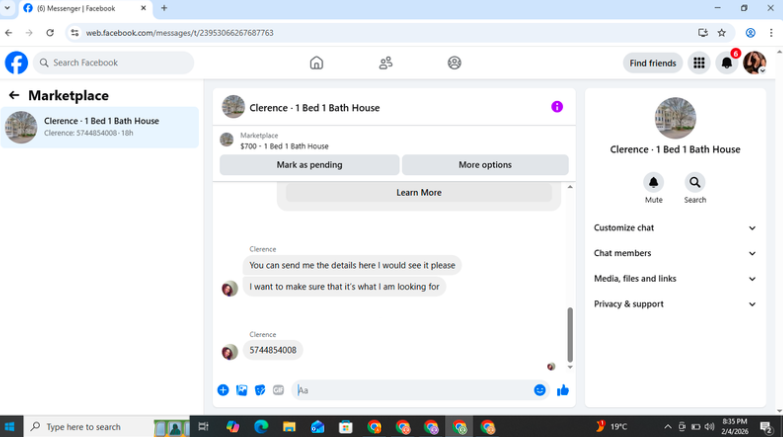Open account profile picture menu
The image size is (783, 437).
[x=754, y=63]
